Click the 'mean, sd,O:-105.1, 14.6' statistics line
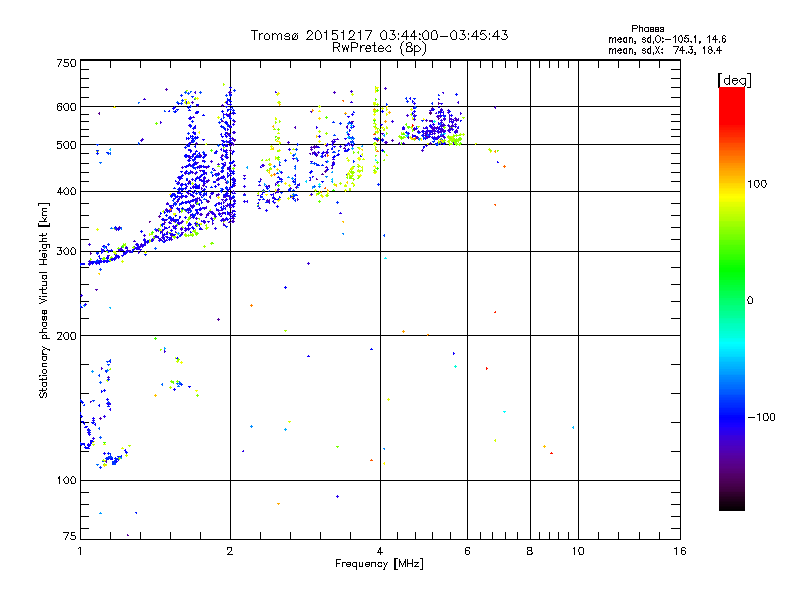 coord(667,39)
